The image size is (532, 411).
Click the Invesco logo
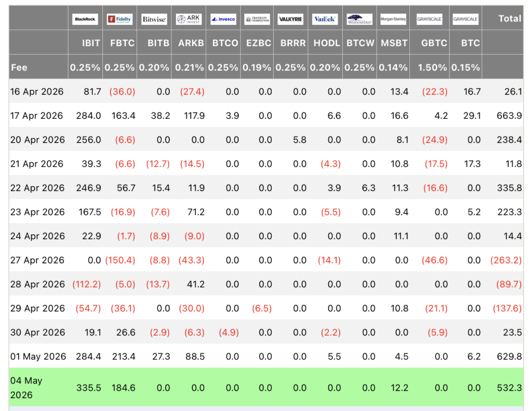coord(223,19)
